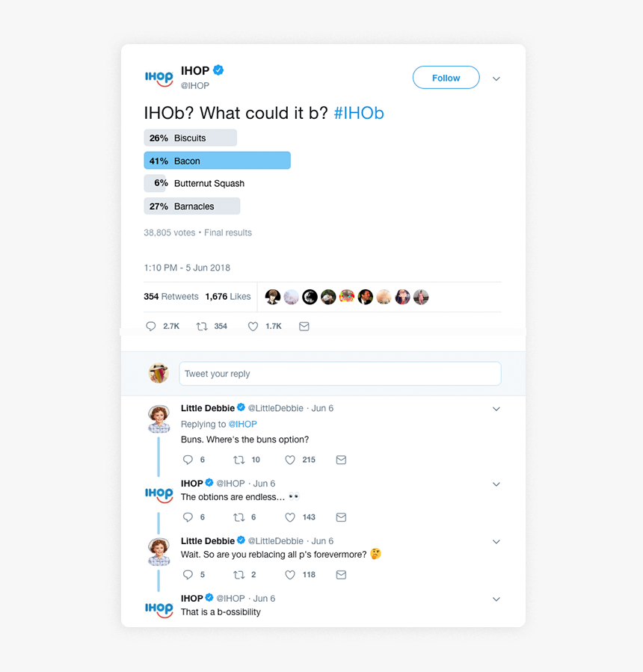
Task: Retweet the IHOb poll tweet
Action: (x=200, y=326)
